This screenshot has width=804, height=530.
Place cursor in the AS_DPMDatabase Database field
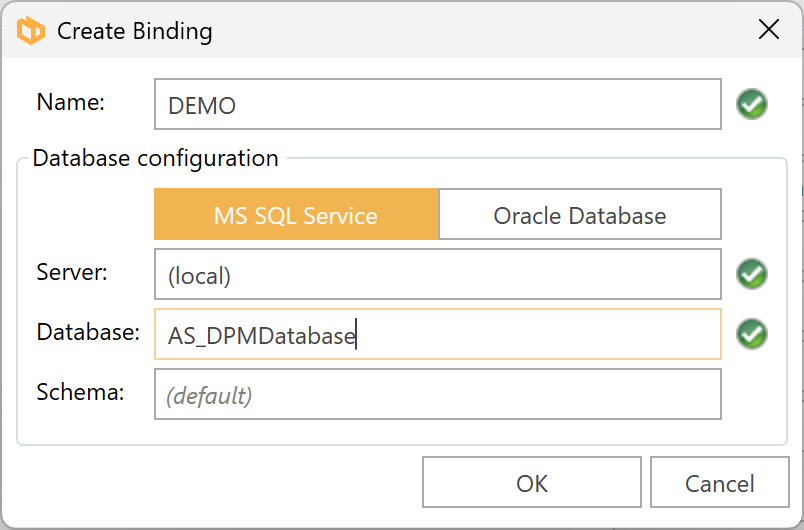(x=437, y=335)
